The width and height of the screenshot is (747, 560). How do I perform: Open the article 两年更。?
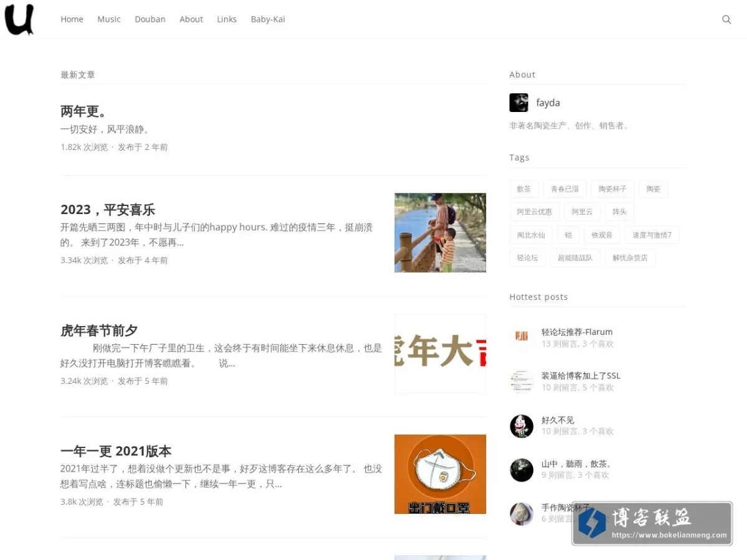coord(85,111)
